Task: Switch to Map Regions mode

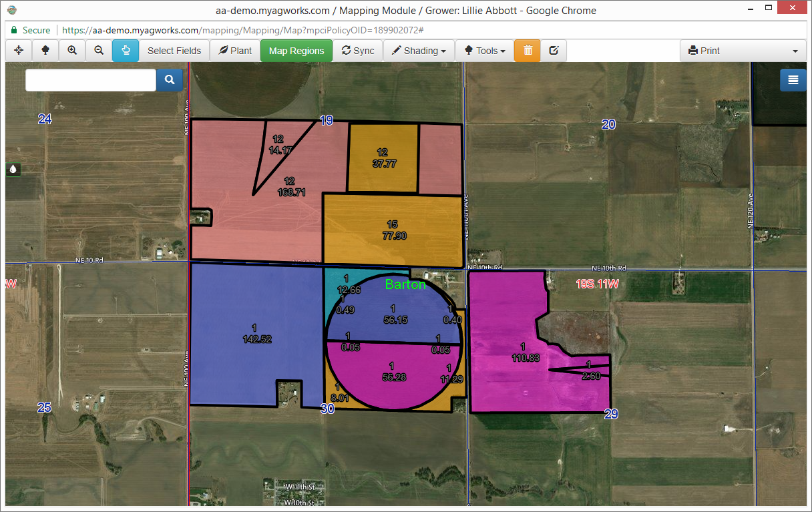Action: (296, 50)
